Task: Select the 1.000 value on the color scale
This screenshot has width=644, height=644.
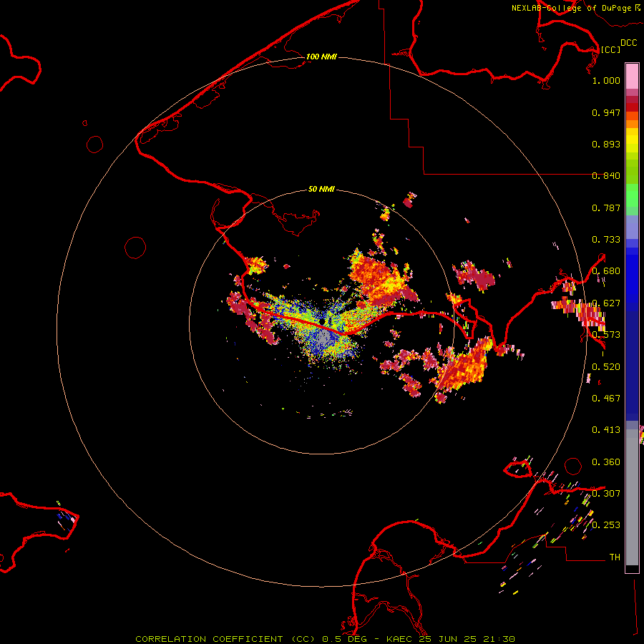Action: click(606, 80)
